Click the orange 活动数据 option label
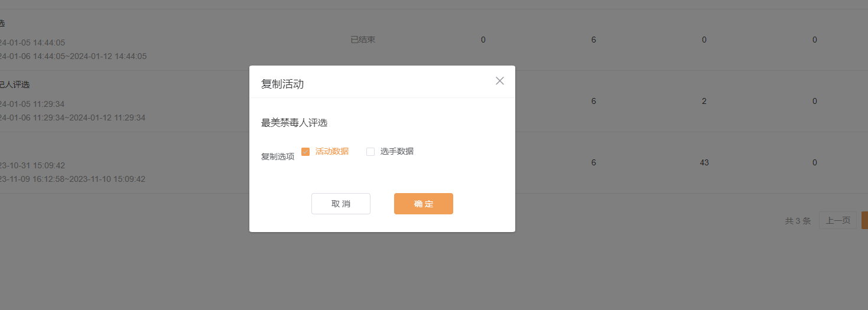Viewport: 868px width, 310px height. pyautogui.click(x=331, y=151)
